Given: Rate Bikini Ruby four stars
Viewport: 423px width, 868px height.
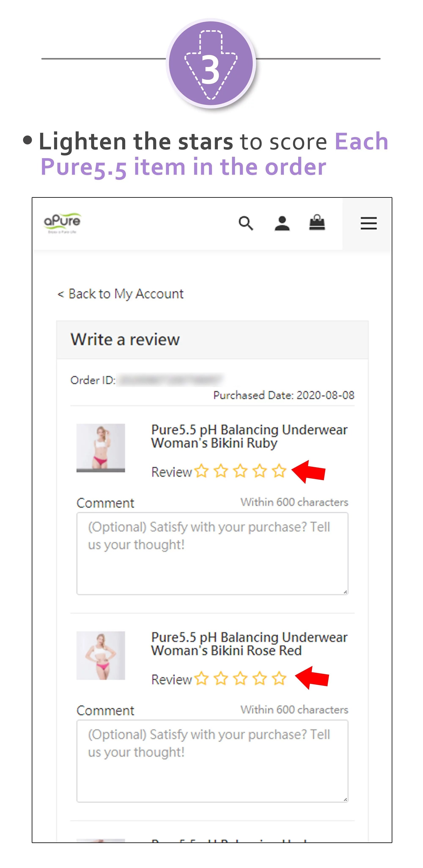Looking at the screenshot, I should tap(260, 471).
